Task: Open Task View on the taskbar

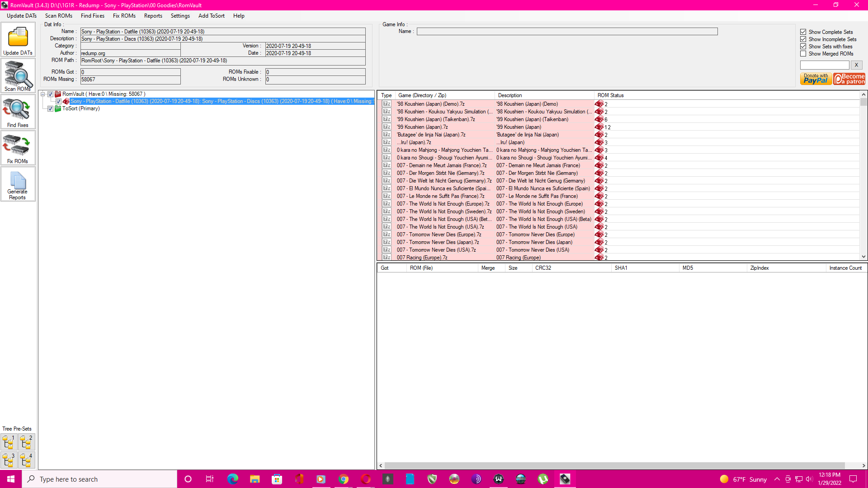Action: (210, 479)
